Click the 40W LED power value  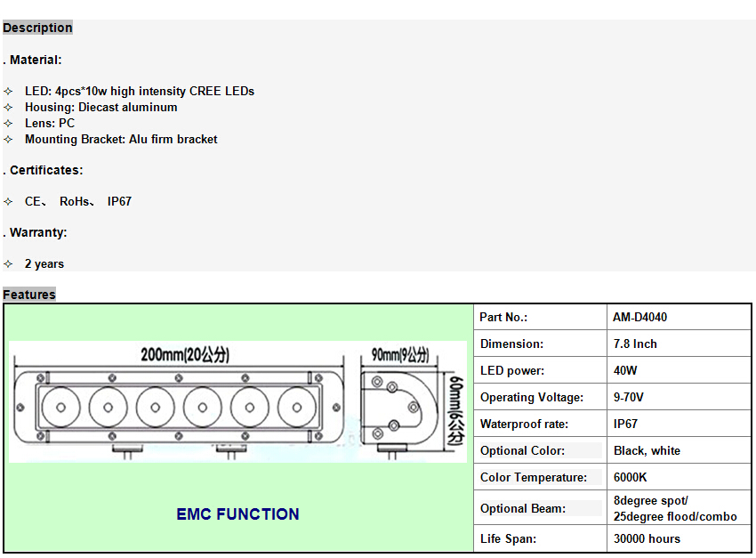625,370
